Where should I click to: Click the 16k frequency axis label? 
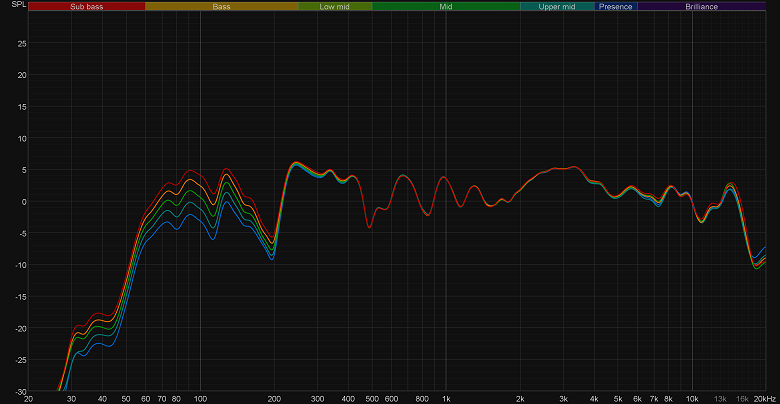click(x=742, y=399)
